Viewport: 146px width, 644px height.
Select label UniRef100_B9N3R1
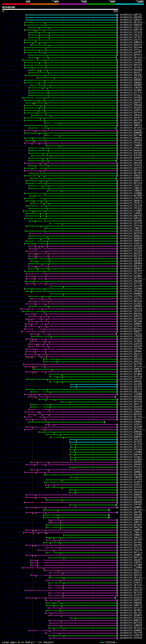click(x=131, y=432)
